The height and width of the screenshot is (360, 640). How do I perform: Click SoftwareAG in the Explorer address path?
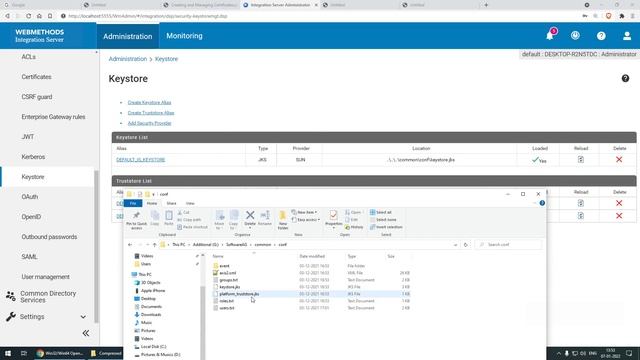click(x=237, y=244)
